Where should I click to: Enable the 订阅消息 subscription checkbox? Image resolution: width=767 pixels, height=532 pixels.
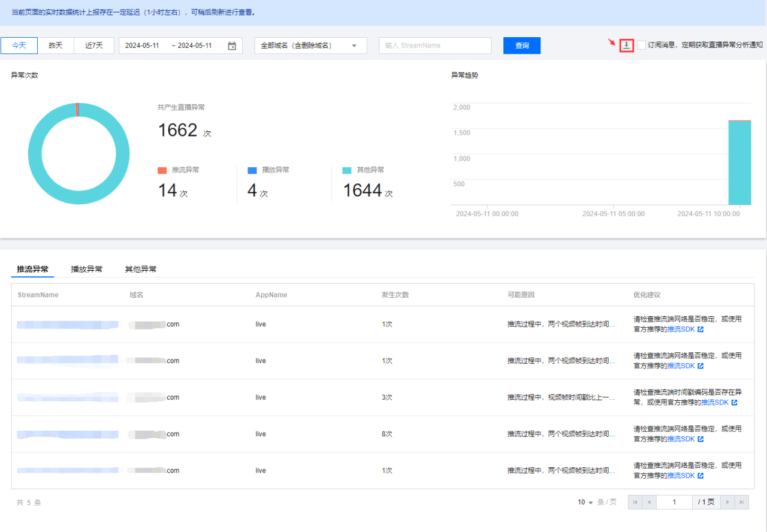(642, 45)
